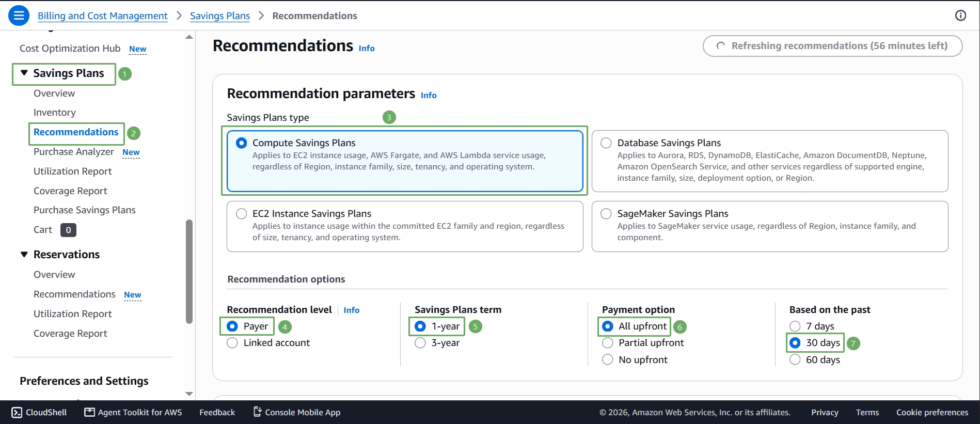Base recommendations on past 7 days

point(795,326)
